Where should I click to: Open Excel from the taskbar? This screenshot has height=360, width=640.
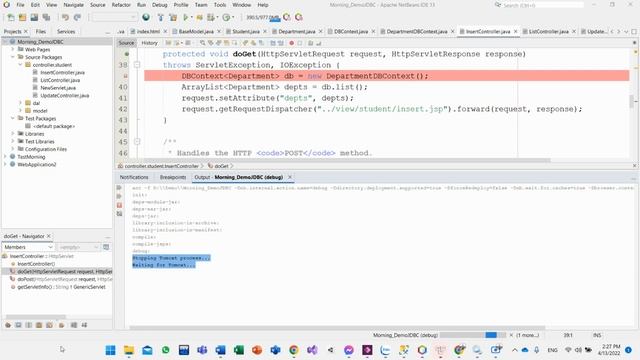[x=239, y=350]
